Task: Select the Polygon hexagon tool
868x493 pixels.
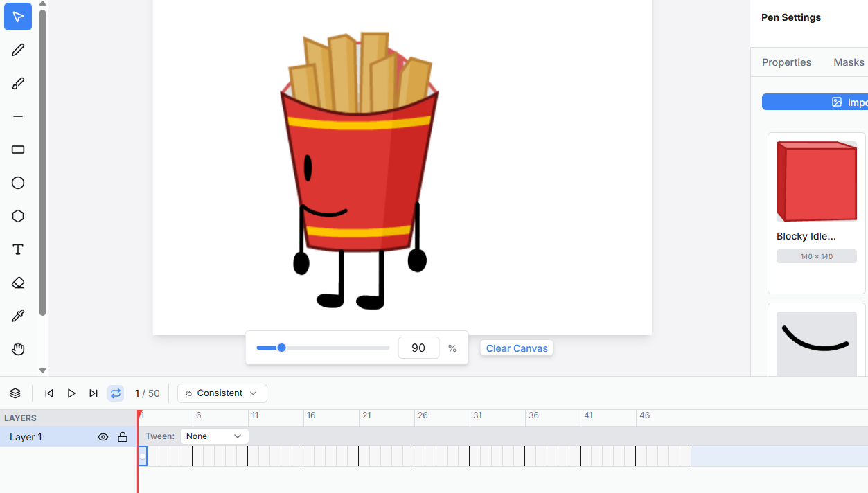Action: point(18,216)
